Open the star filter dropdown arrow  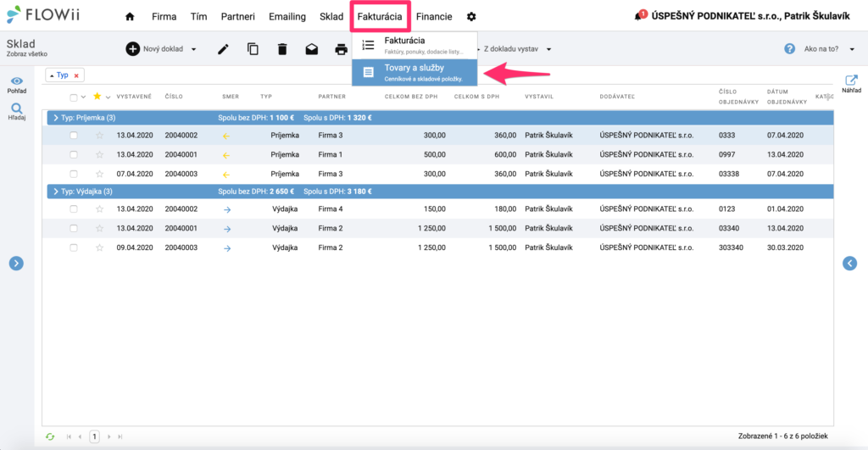coord(108,97)
